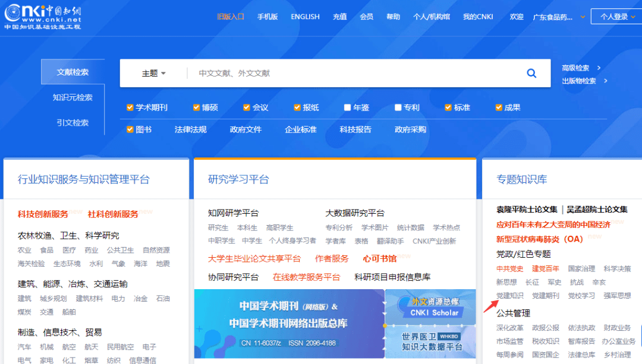
Task: Open the 中共党史 topic link
Action: coord(510,269)
